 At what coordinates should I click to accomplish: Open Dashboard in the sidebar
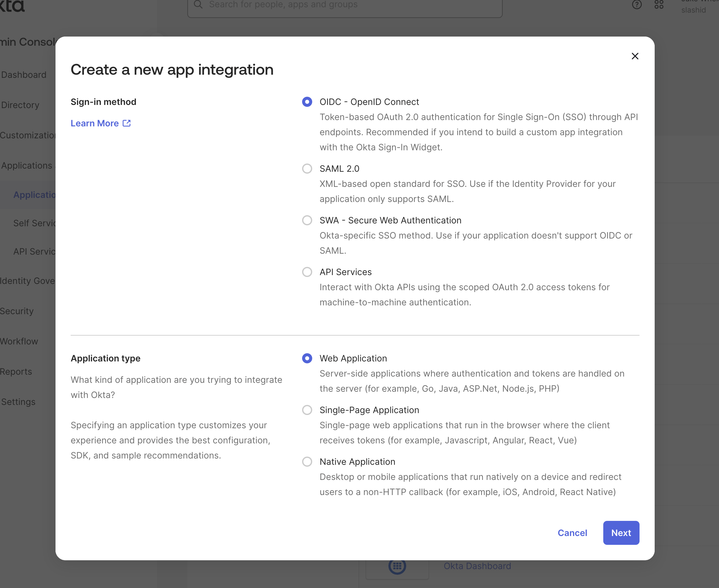coord(23,75)
